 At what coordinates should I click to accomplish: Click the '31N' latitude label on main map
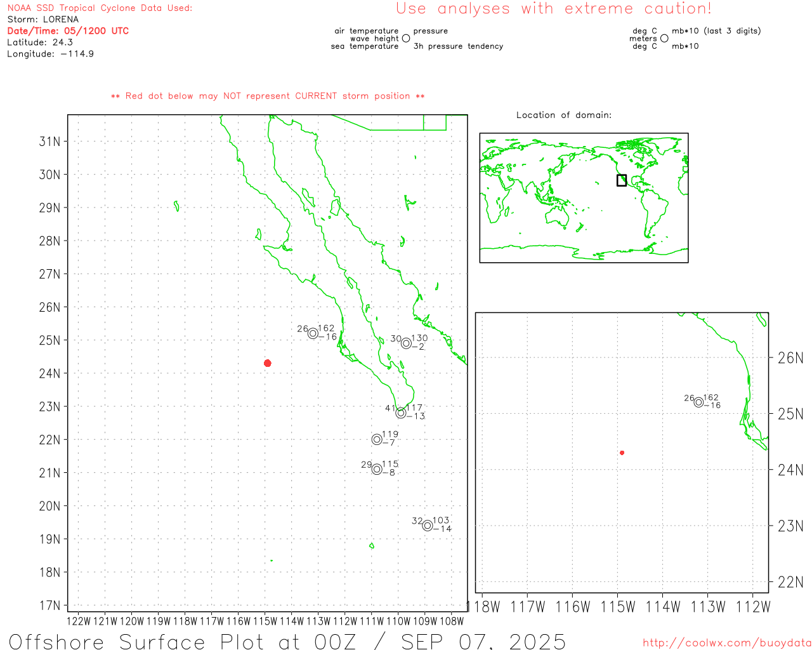pos(50,141)
